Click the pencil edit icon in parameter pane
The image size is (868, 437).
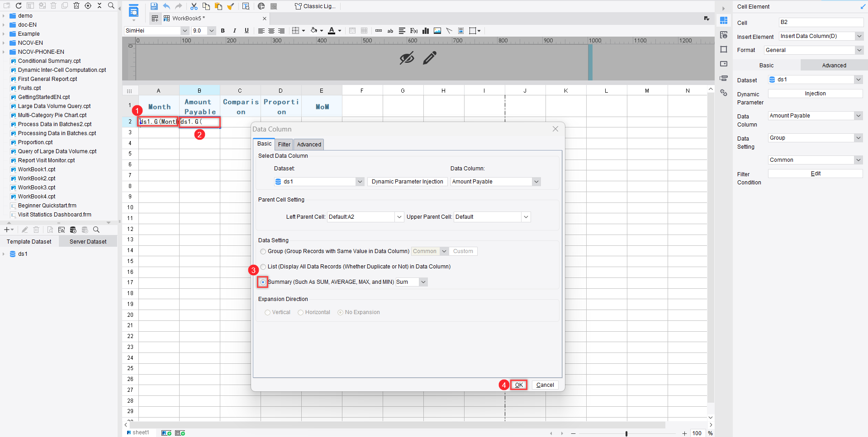(430, 58)
